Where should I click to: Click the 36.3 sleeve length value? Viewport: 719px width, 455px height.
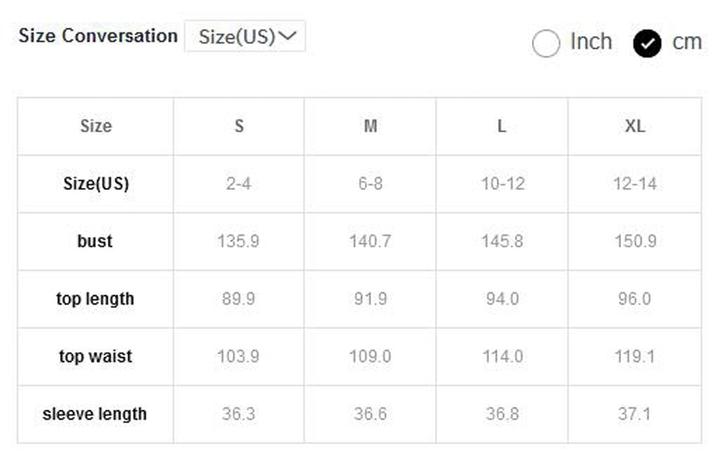(239, 414)
